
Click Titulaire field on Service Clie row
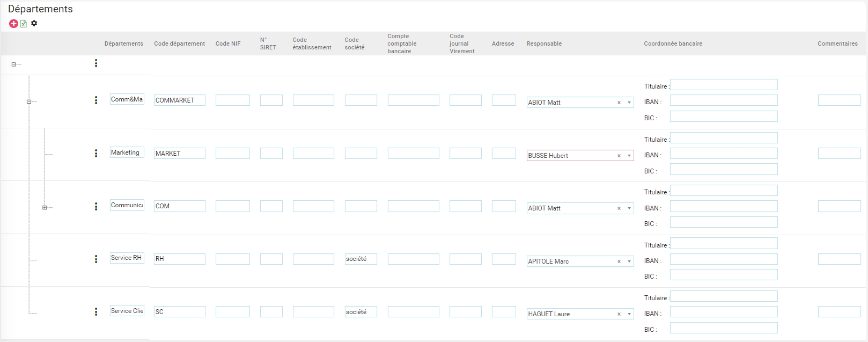coord(724,296)
